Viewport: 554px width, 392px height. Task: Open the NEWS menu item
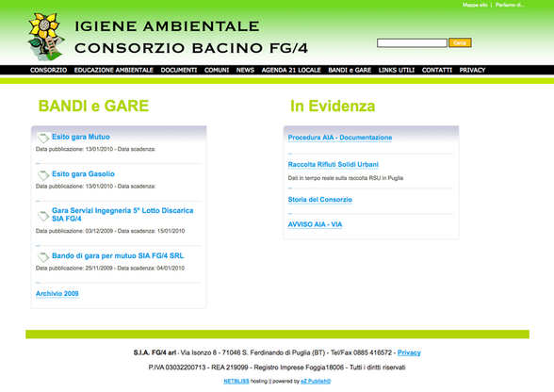point(245,70)
